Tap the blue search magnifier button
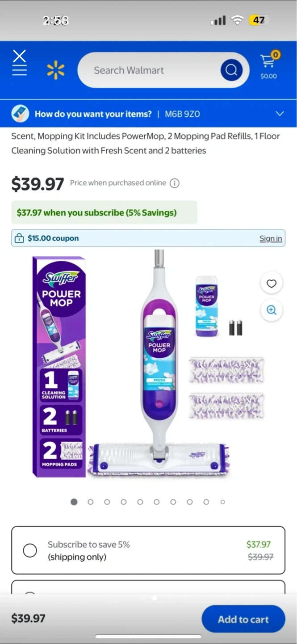Viewport: 297px width, 644px height. click(x=231, y=70)
